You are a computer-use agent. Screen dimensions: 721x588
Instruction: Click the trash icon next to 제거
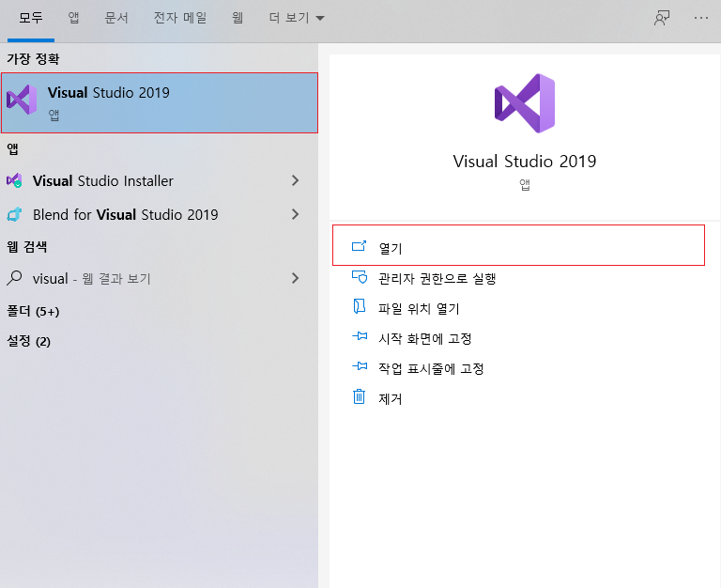[x=360, y=396]
